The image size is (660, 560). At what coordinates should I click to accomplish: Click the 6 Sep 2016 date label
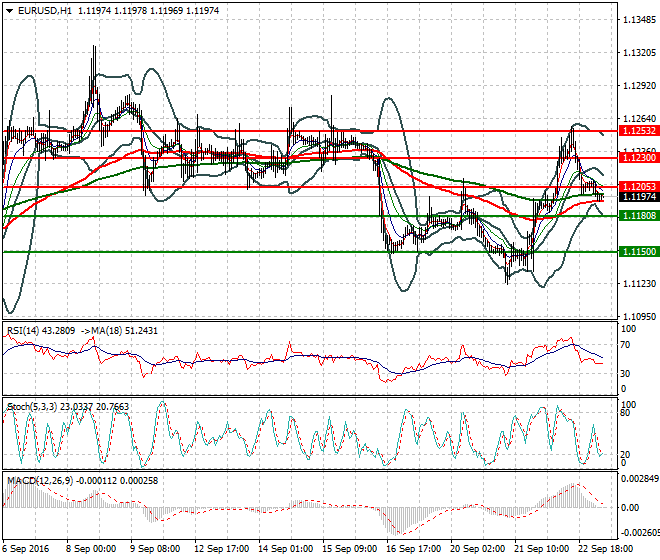[x=26, y=549]
